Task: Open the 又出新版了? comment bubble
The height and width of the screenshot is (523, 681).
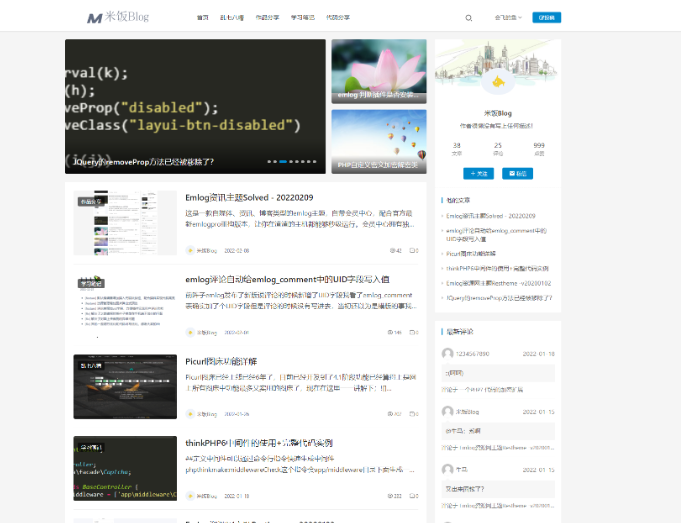Action: [498, 489]
